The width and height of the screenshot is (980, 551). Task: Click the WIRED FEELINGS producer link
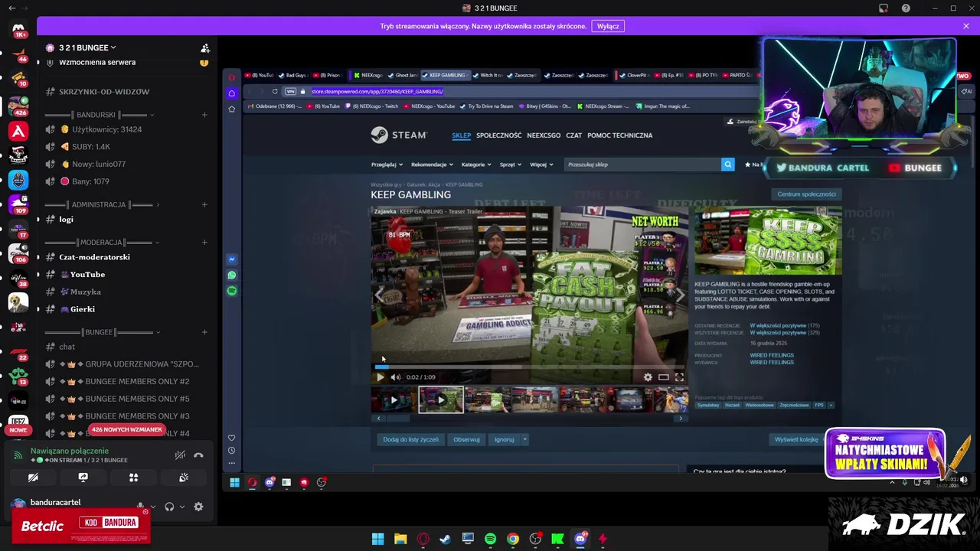(x=772, y=355)
